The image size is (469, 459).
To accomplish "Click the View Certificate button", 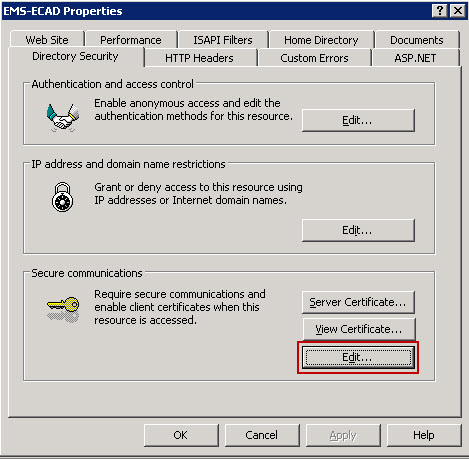I will [x=359, y=329].
